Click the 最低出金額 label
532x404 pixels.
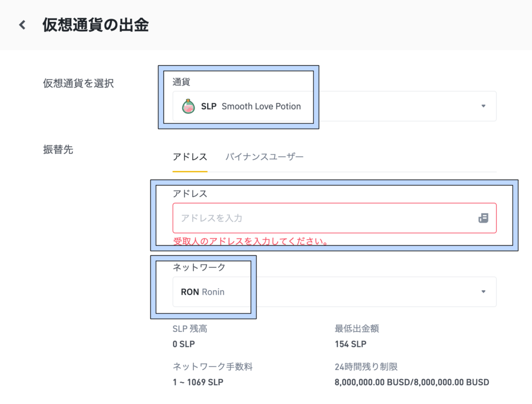[x=356, y=329]
